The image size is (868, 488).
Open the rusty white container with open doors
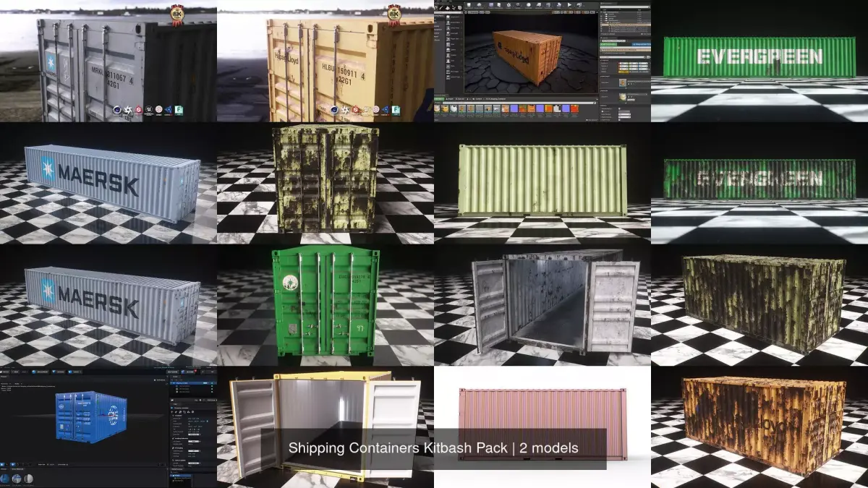[x=542, y=305]
